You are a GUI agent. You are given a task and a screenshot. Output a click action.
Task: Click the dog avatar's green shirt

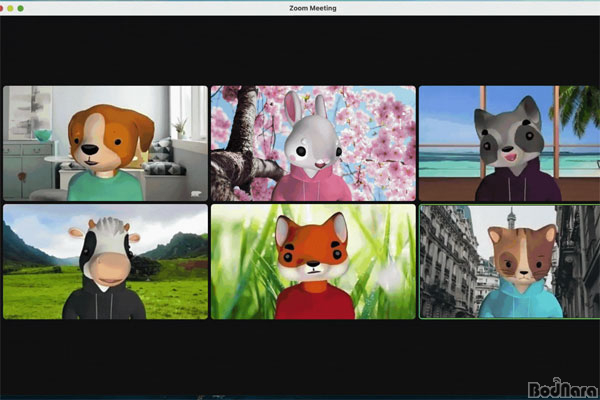tap(100, 188)
